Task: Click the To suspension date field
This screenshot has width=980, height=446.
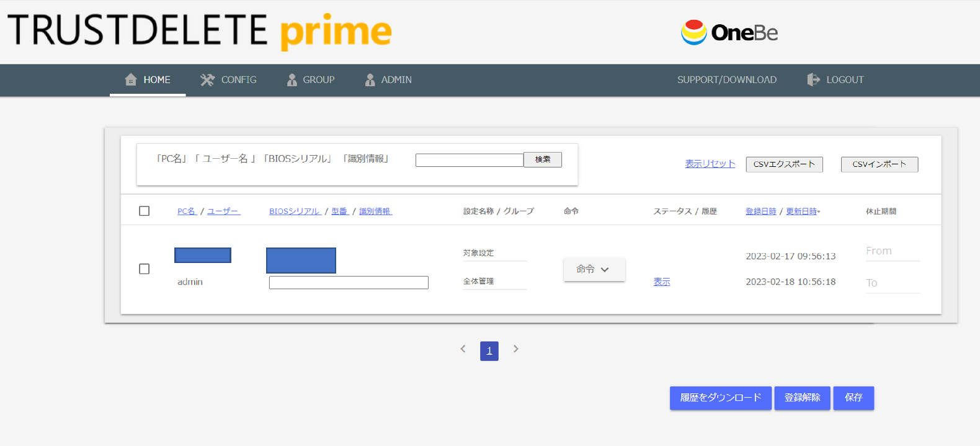Action: click(893, 283)
